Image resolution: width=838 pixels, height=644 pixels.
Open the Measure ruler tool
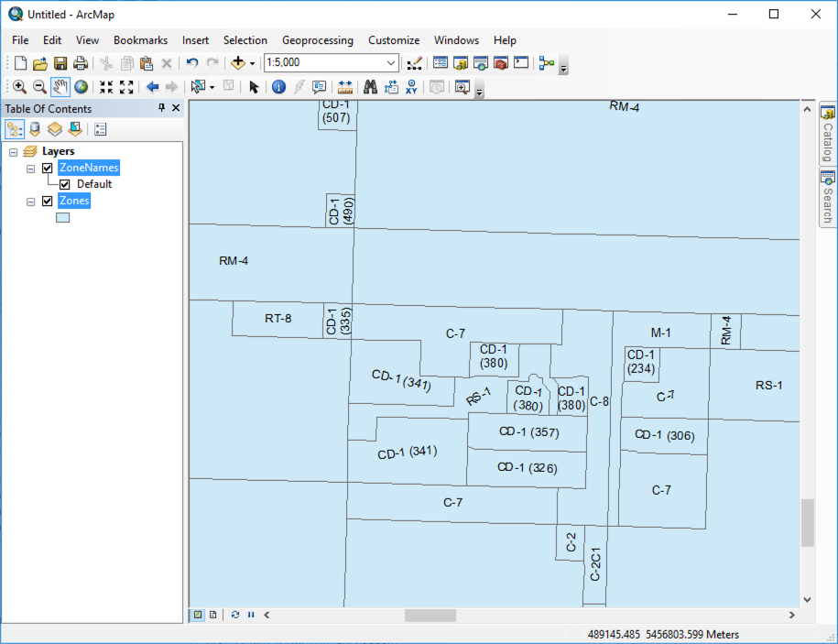coord(345,87)
